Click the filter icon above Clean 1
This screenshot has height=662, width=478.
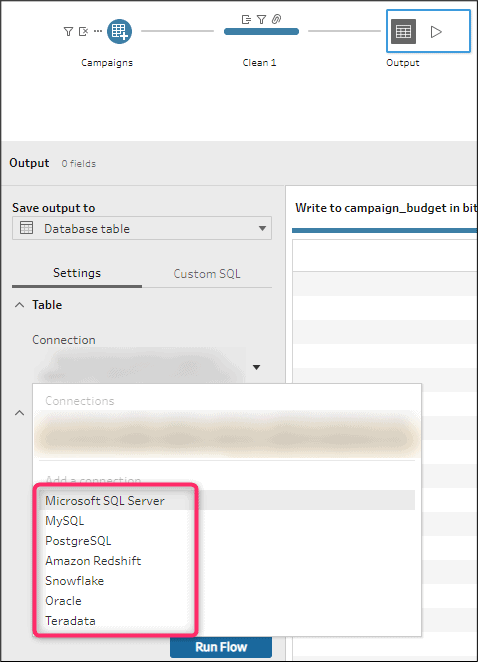click(261, 19)
